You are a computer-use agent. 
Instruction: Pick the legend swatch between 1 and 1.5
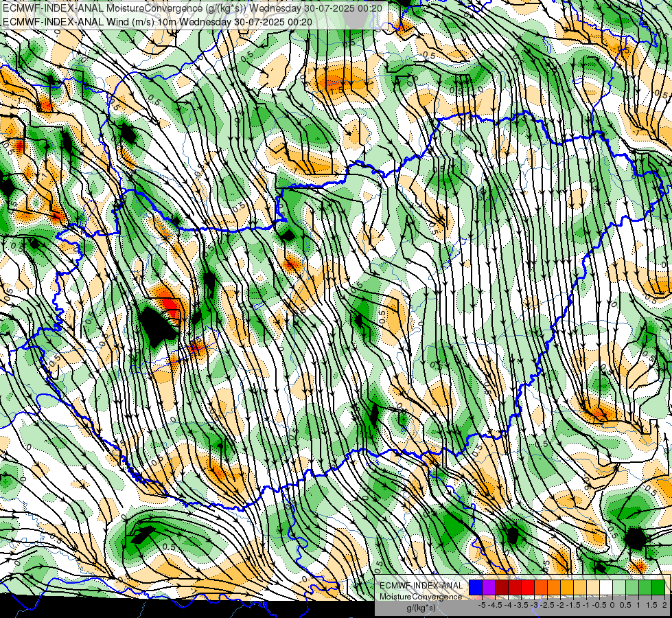tap(645, 587)
